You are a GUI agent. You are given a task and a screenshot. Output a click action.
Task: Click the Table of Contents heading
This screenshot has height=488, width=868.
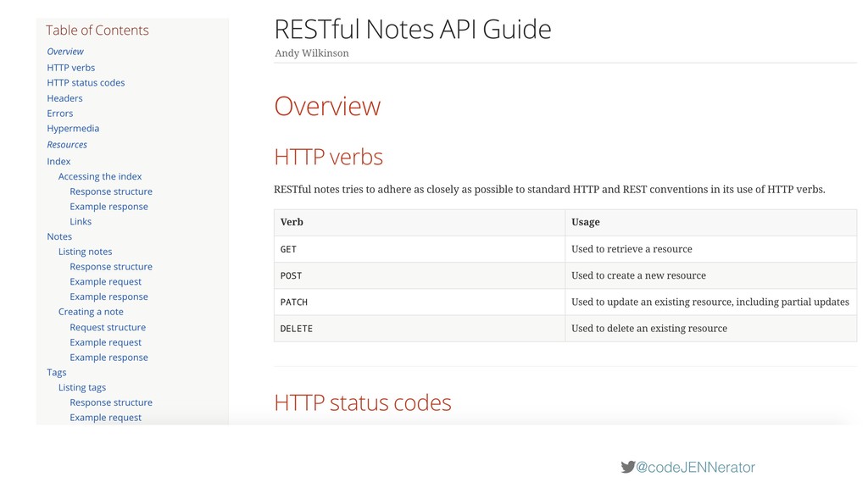[x=97, y=30]
